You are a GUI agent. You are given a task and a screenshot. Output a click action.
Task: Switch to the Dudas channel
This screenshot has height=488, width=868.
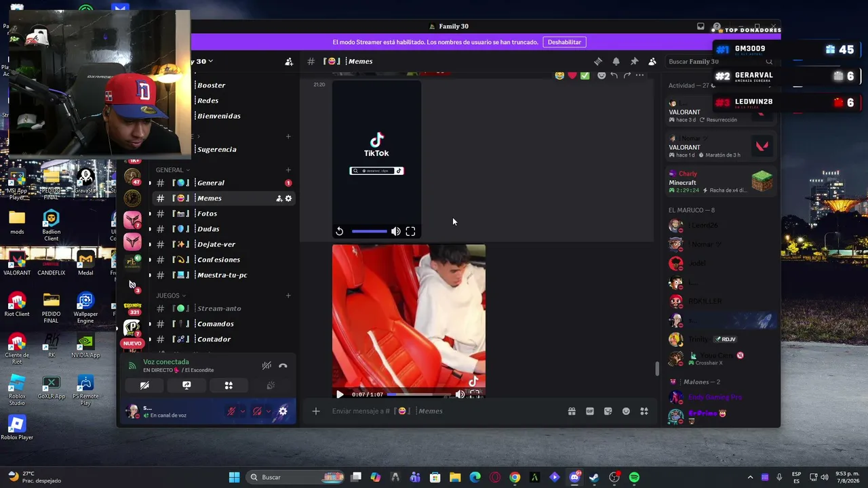coord(222,229)
